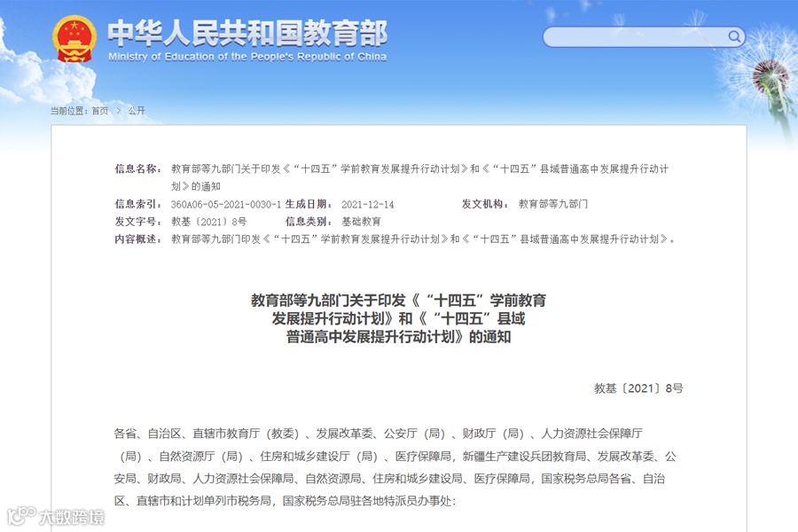Click the right-aligned 教基〔2021〕8号 document number

[x=638, y=388]
